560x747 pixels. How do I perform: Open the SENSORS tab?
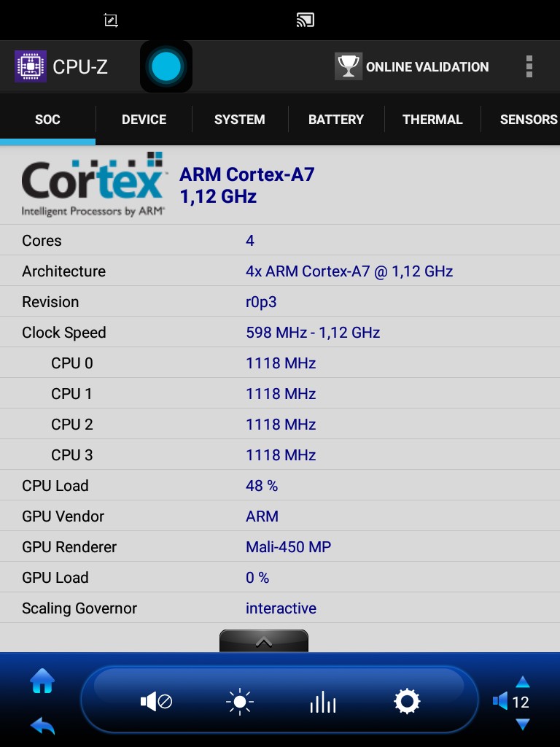521,119
